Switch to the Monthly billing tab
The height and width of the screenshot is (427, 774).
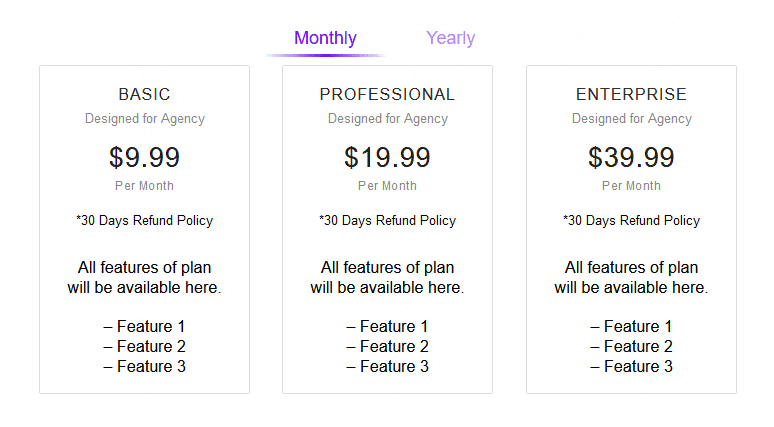pos(325,38)
